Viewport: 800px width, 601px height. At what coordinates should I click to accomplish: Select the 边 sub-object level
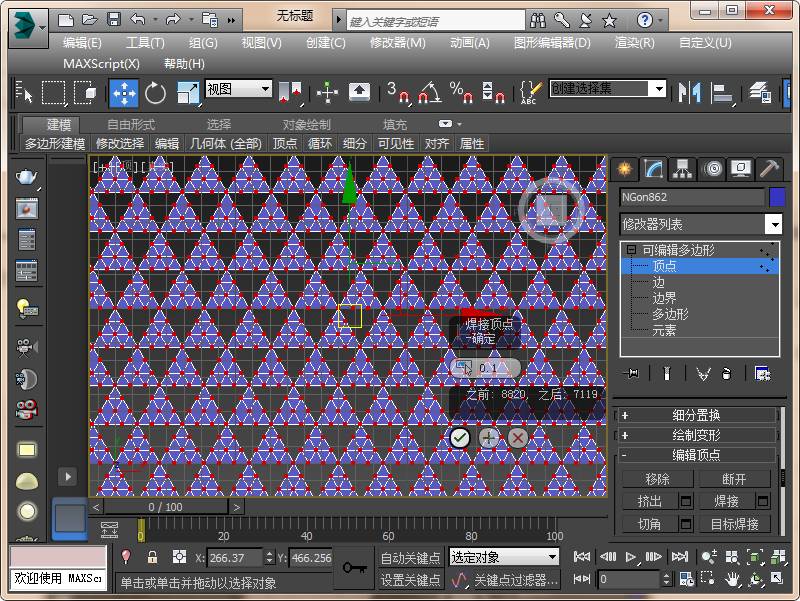tap(658, 282)
